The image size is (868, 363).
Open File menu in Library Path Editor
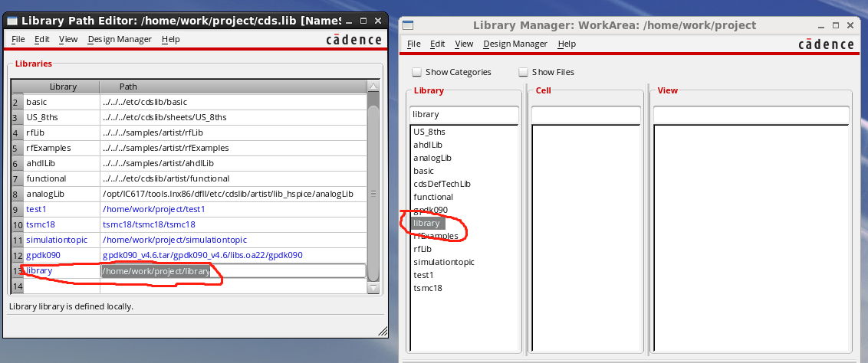tap(18, 39)
